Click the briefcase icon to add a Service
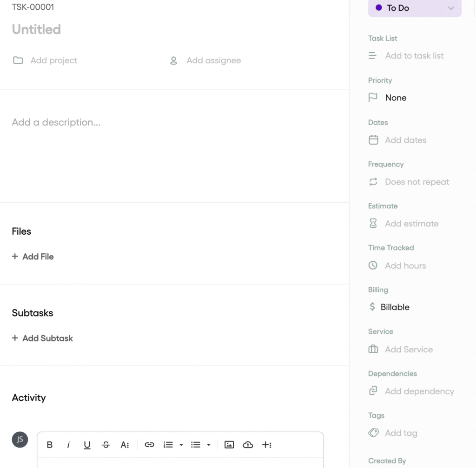The height and width of the screenshot is (468, 476). point(373,349)
